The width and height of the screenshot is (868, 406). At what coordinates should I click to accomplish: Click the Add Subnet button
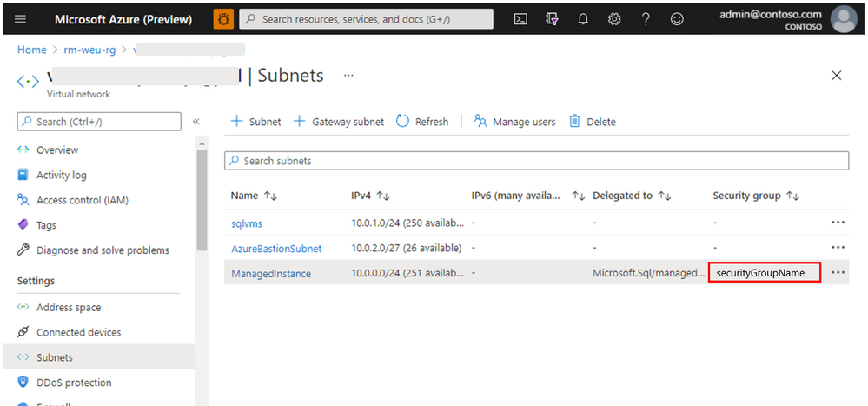click(255, 122)
